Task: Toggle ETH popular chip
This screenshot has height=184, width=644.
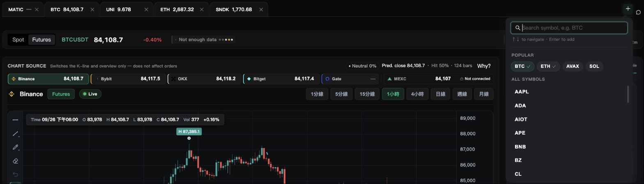Action: 548,66
